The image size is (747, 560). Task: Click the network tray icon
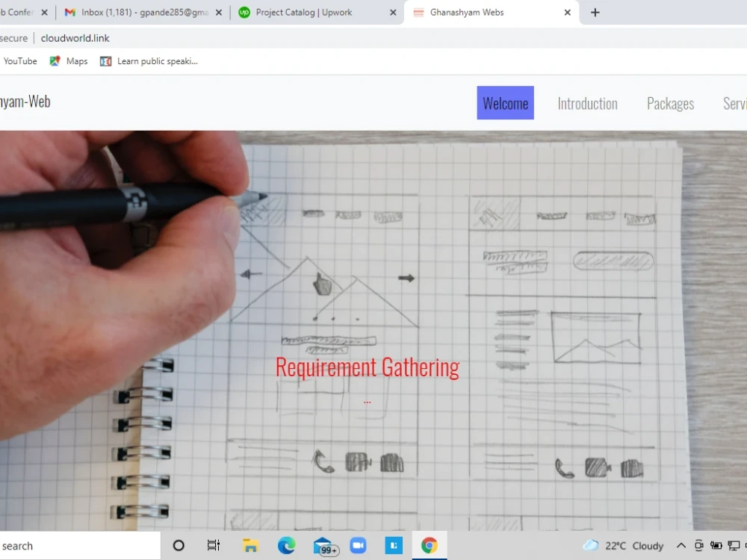pyautogui.click(x=734, y=546)
